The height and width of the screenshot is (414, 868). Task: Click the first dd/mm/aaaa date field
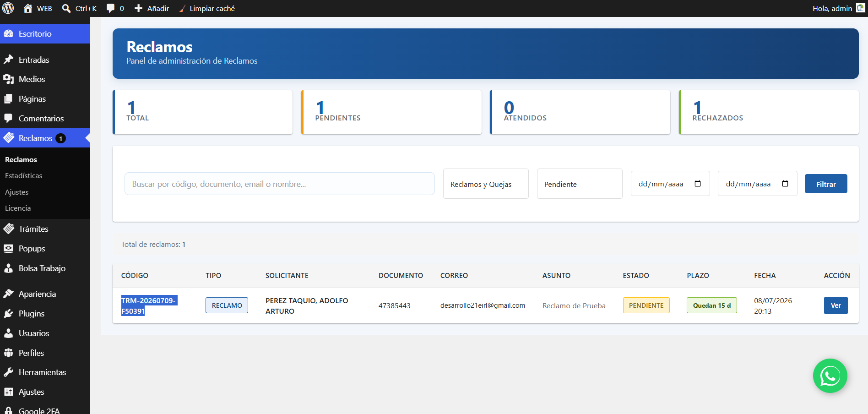pyautogui.click(x=670, y=184)
